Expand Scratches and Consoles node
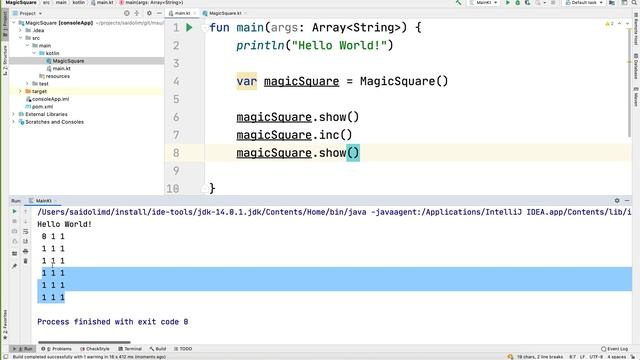 [x=14, y=122]
